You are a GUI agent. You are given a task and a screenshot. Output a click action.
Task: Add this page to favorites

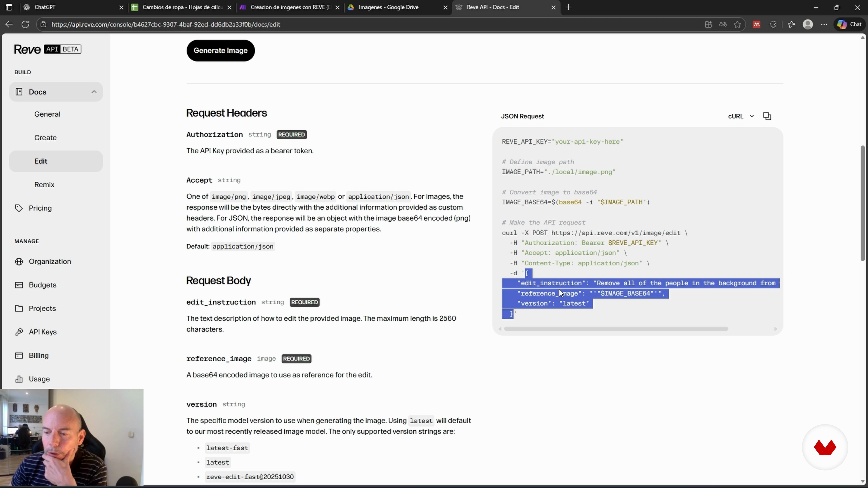[737, 24]
